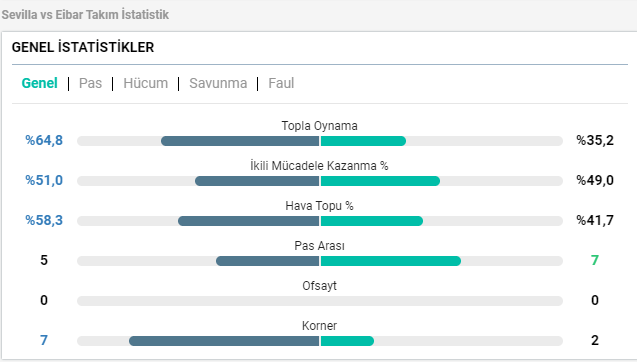This screenshot has width=637, height=362.
Task: Select the Genel statistics tab
Action: click(x=39, y=83)
